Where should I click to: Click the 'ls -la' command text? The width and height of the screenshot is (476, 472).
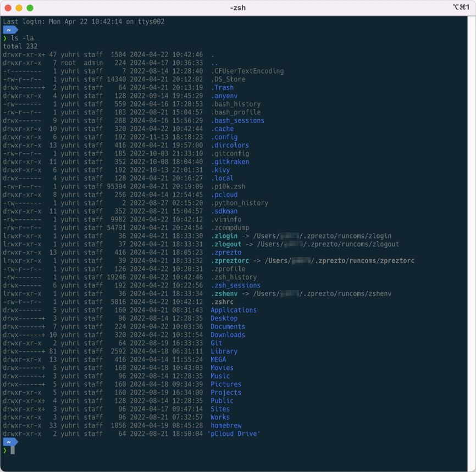point(22,38)
